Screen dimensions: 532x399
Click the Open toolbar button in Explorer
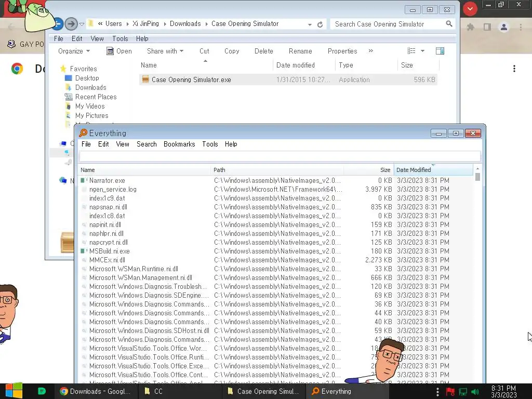point(119,51)
